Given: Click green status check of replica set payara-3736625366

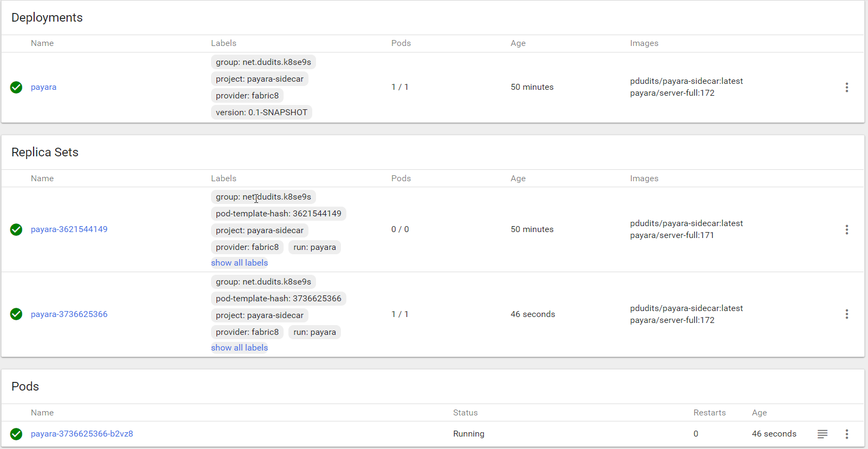Looking at the screenshot, I should (16, 314).
